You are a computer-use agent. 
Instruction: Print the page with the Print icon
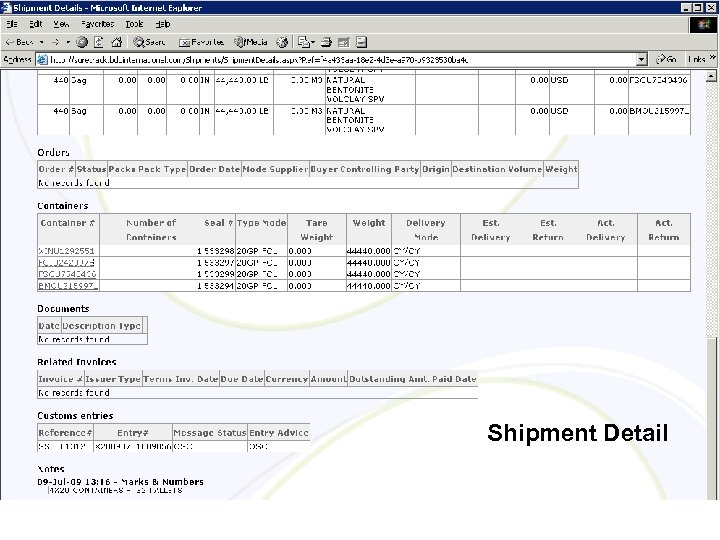coord(326,42)
